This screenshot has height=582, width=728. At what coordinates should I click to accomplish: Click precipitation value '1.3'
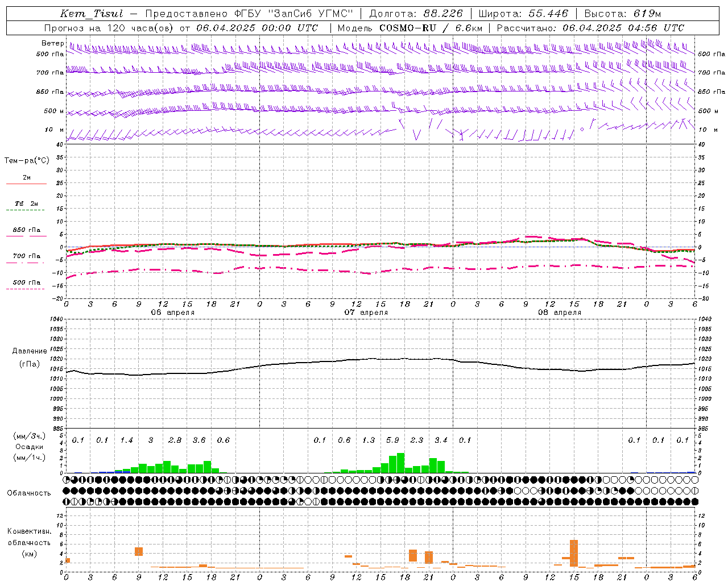point(369,440)
